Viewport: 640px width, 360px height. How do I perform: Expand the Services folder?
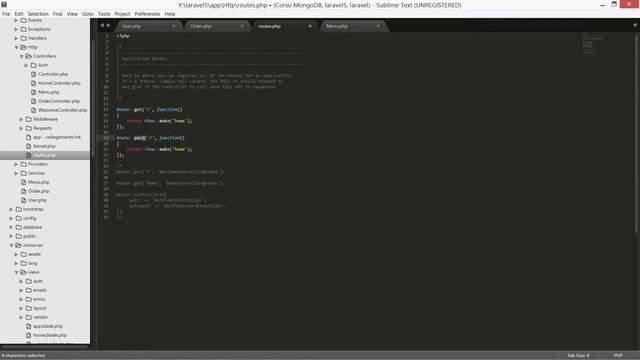pyautogui.click(x=16, y=173)
